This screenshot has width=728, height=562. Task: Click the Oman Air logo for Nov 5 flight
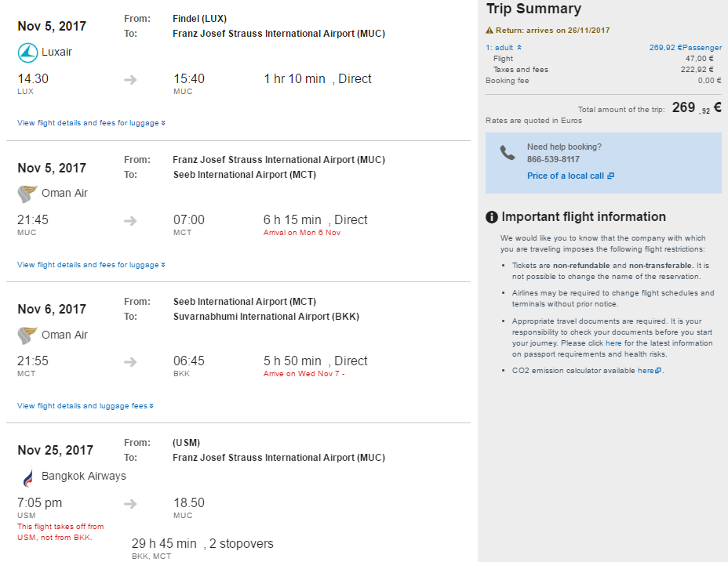27,194
